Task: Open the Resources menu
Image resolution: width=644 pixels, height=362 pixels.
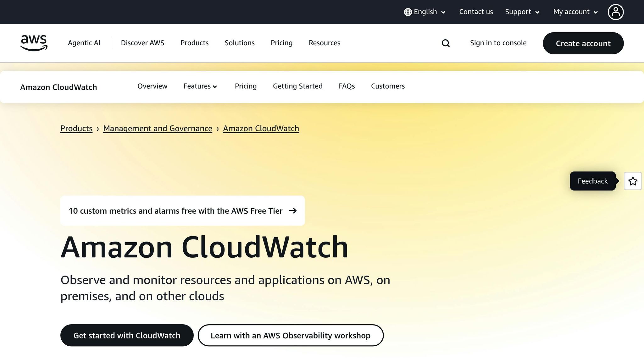Action: click(x=325, y=43)
